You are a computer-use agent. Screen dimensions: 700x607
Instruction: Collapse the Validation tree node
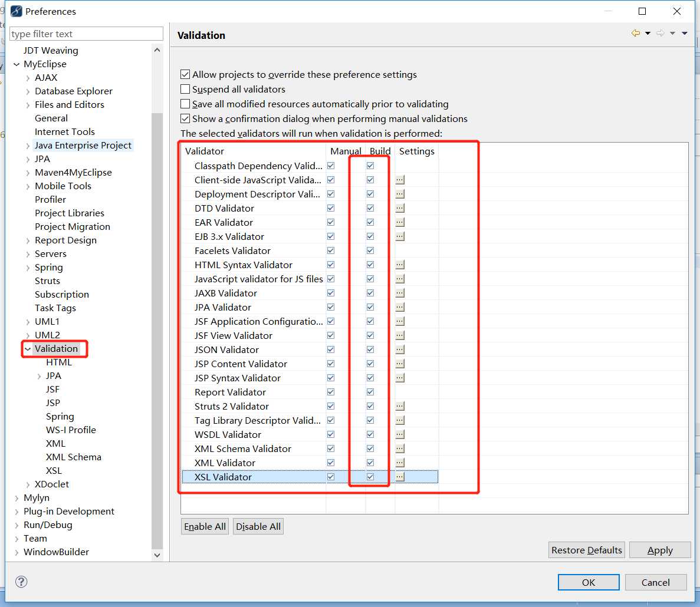[28, 349]
